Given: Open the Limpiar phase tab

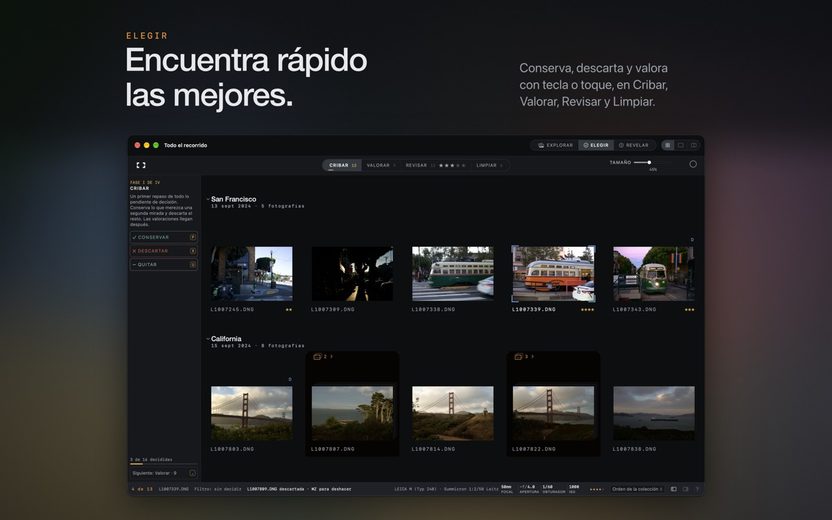Looking at the screenshot, I should pos(489,166).
